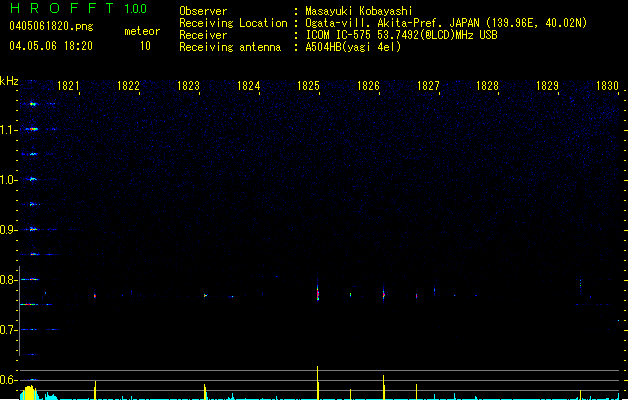This screenshot has width=629, height=400.
Task: Click the 1827 time axis label
Action: tap(428, 86)
